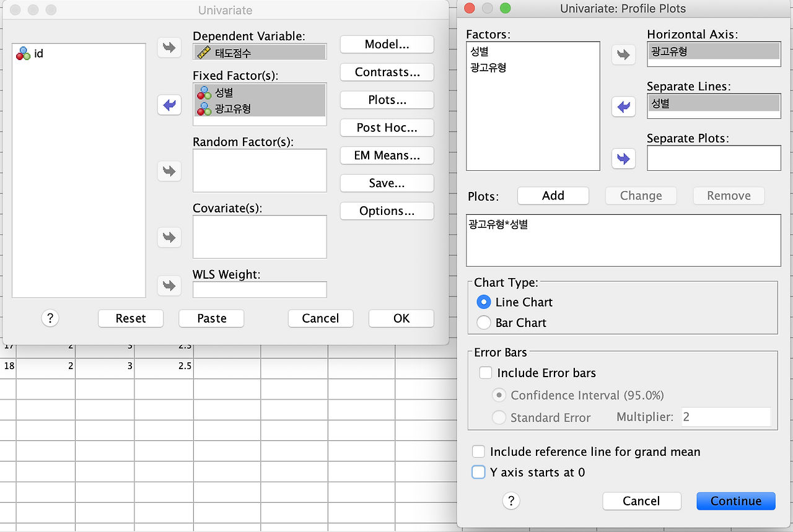Click Paste in Univariate dialog
Screen dimensions: 793x532
pos(212,318)
